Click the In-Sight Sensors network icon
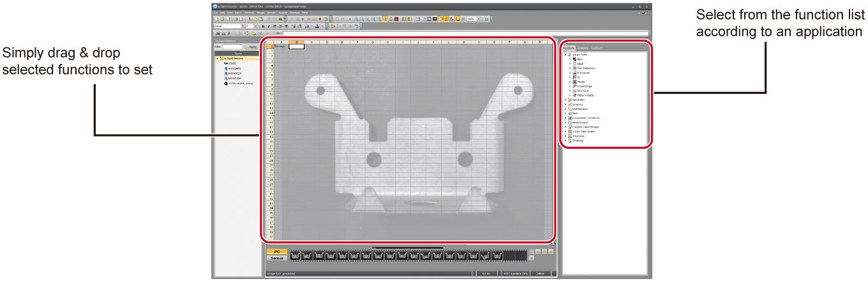 pyautogui.click(x=221, y=58)
